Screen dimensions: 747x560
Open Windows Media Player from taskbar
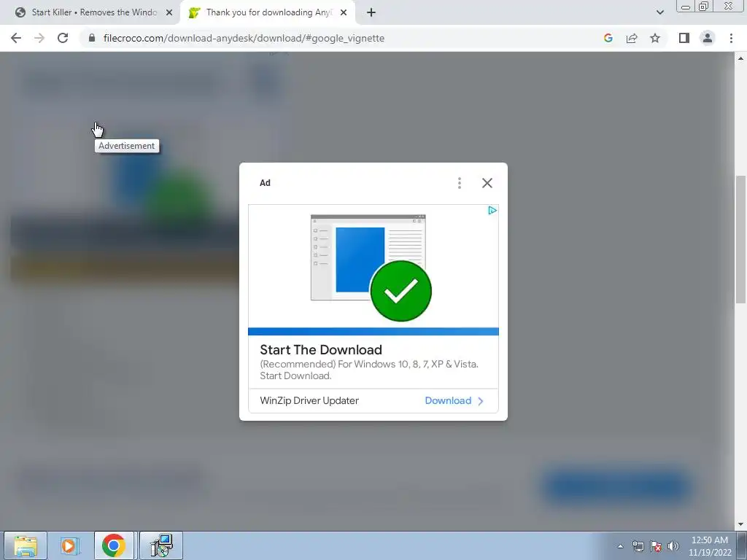(69, 545)
